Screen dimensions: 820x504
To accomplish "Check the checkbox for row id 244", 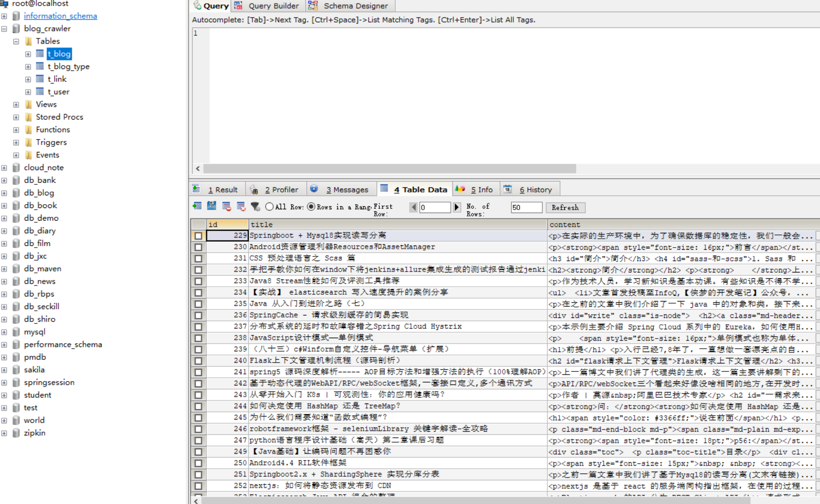I will click(198, 406).
